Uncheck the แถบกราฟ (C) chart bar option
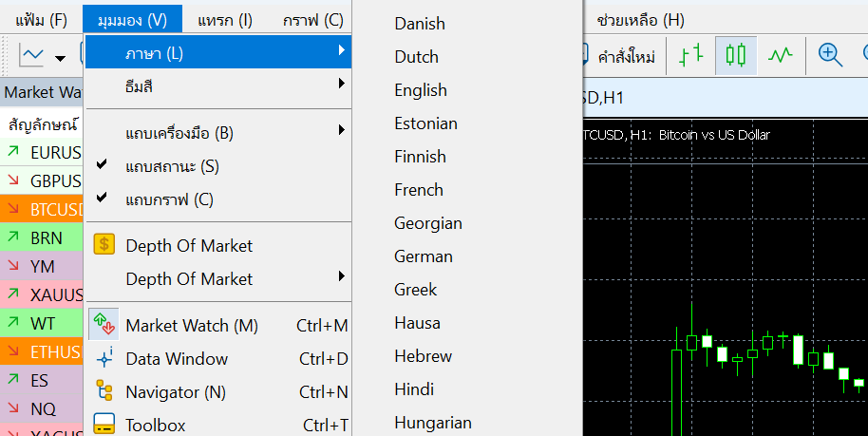This screenshot has width=868, height=436. coord(169,199)
